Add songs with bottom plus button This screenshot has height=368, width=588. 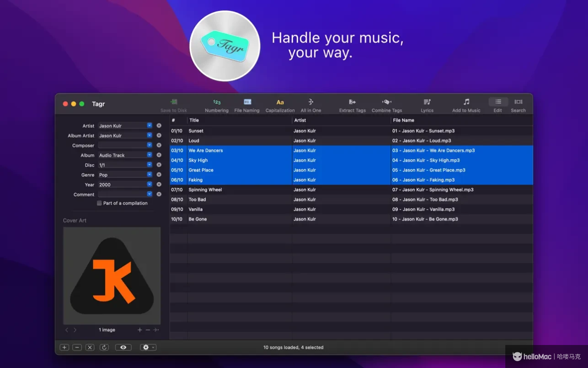pos(64,347)
